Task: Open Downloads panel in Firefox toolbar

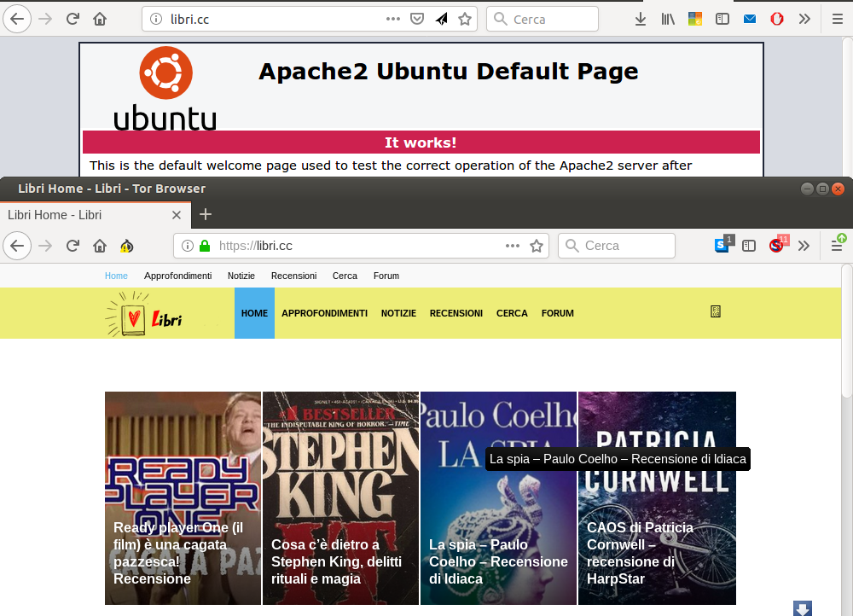Action: [641, 19]
